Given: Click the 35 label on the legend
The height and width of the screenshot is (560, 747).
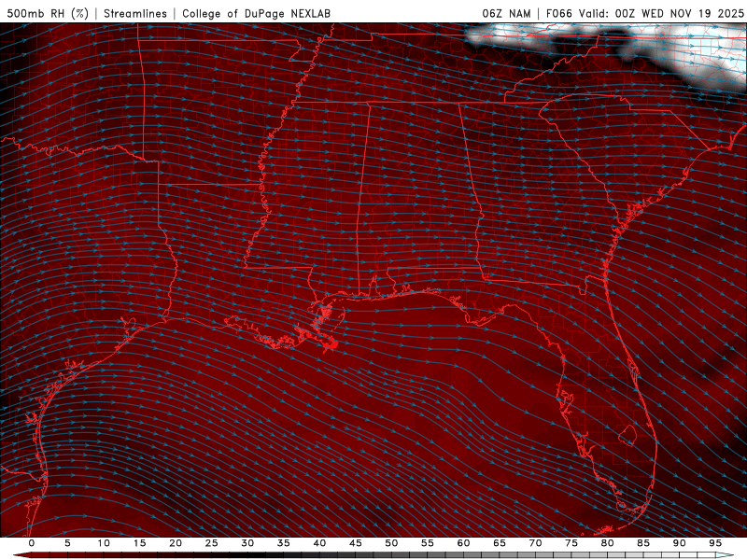Looking at the screenshot, I should pyautogui.click(x=284, y=543).
